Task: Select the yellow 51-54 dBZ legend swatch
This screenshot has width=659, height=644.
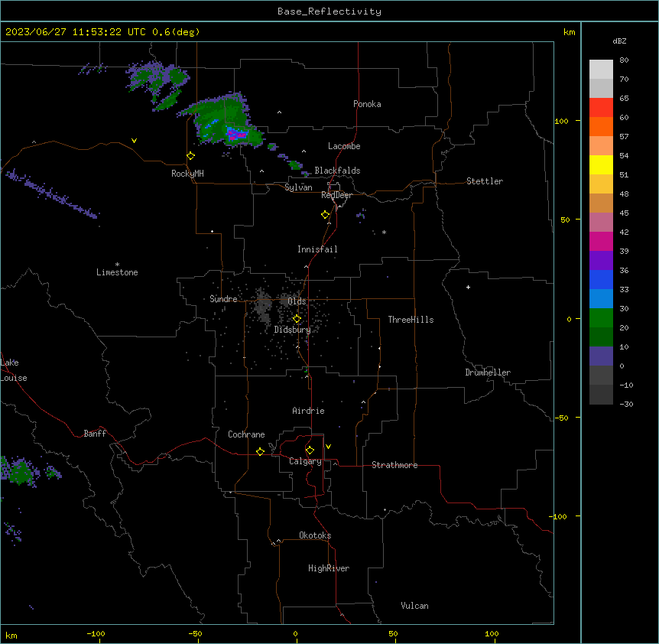Action: click(x=601, y=164)
